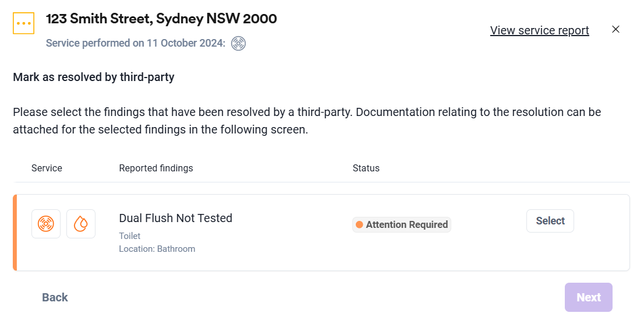The image size is (644, 334).
Task: Click the service performed date text
Action: click(x=136, y=43)
